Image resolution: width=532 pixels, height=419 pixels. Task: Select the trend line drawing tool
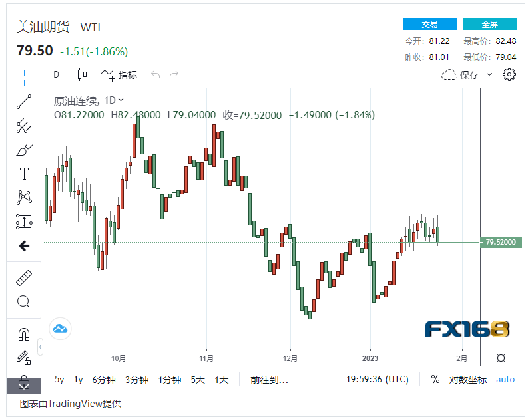point(24,102)
